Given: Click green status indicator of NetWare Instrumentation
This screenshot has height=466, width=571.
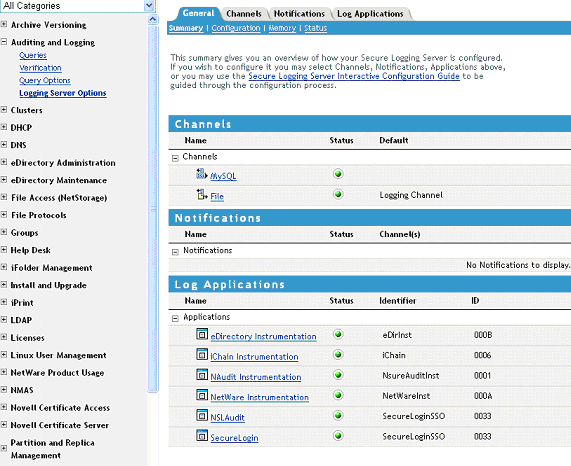Looking at the screenshot, I should pos(338,395).
